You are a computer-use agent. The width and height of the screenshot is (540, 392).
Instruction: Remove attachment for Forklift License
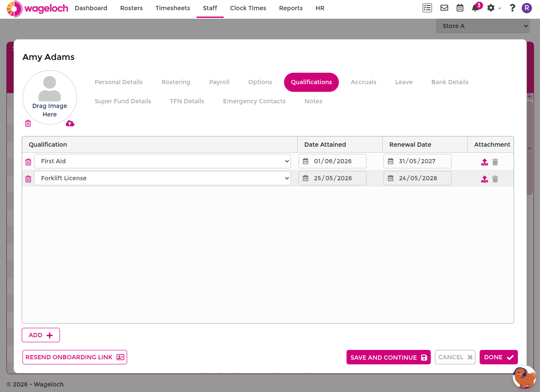coord(495,179)
